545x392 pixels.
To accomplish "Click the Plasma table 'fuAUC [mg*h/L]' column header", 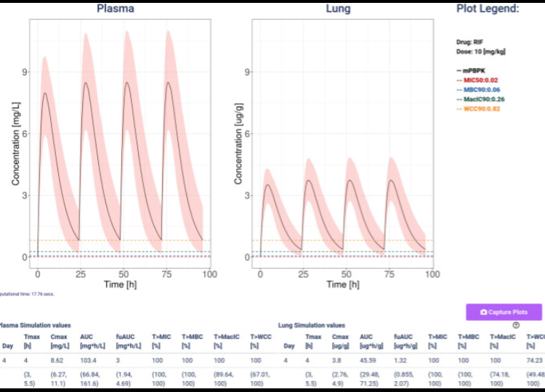I will (129, 341).
